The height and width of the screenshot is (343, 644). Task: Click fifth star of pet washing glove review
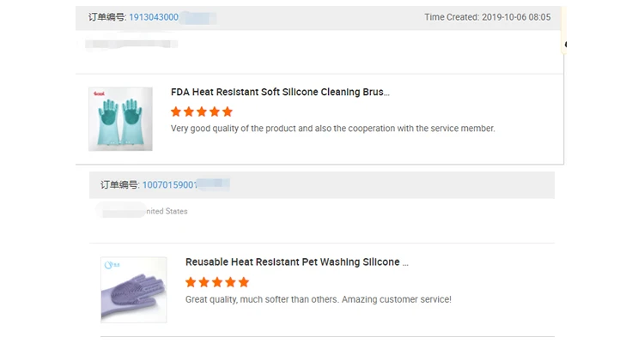244,281
